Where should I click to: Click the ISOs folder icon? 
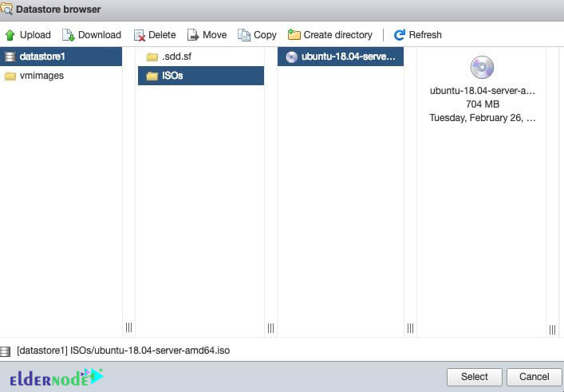[152, 76]
